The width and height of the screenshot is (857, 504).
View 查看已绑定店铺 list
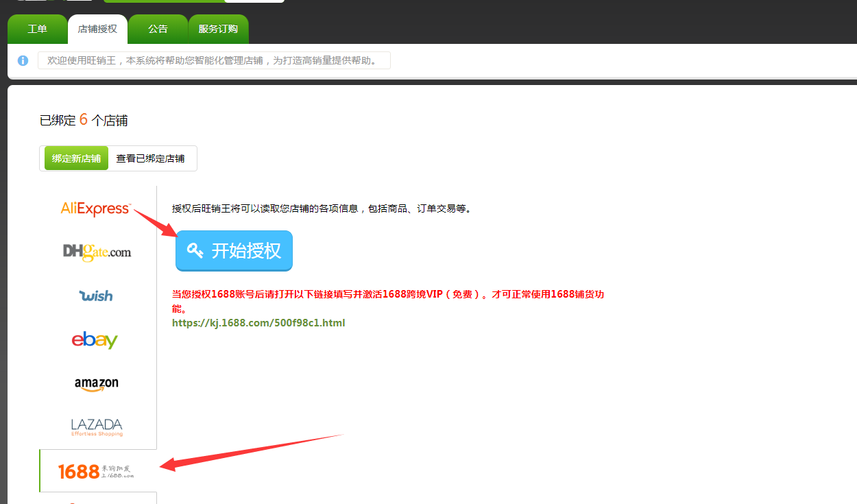[x=150, y=158]
